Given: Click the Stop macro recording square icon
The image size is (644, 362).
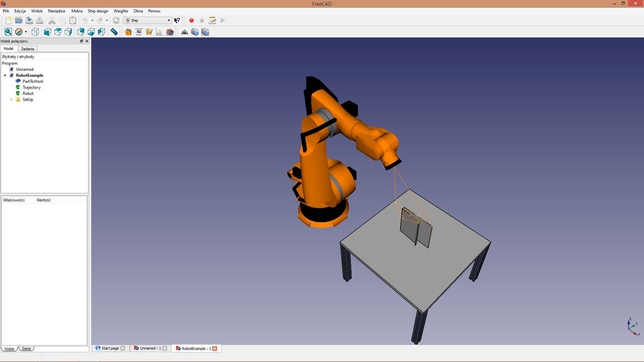Looking at the screenshot, I should coord(202,21).
